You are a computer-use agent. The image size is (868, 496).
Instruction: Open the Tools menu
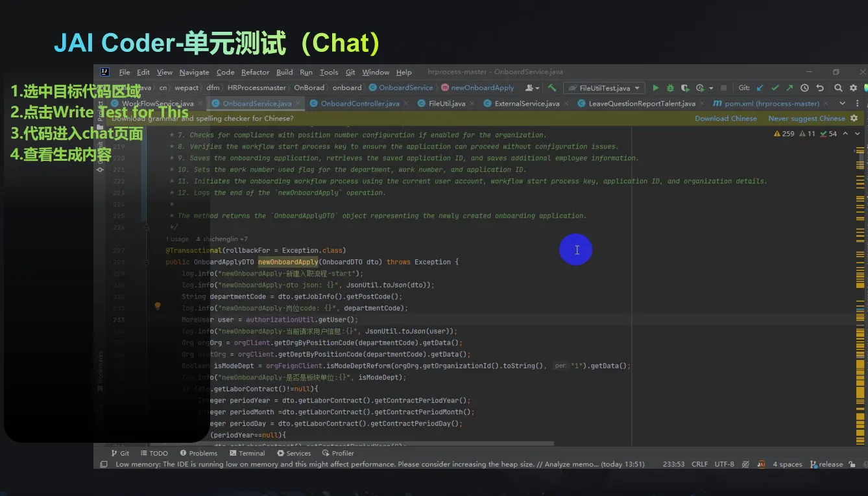329,72
